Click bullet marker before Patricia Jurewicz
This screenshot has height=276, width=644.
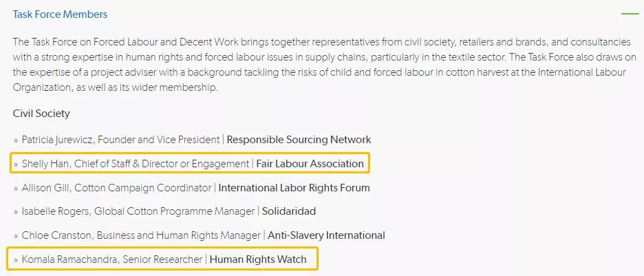16,140
